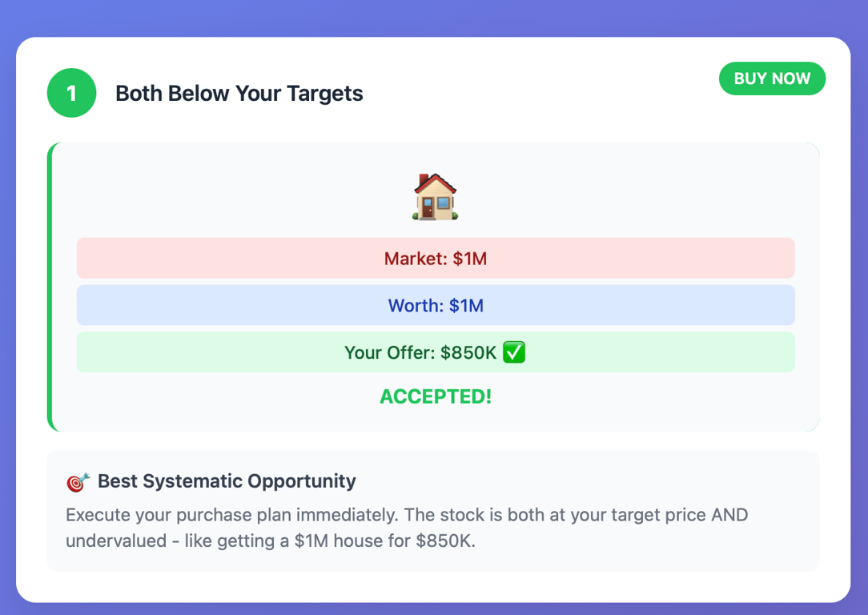The image size is (868, 615).
Task: Click the green number 1 badge
Action: pyautogui.click(x=71, y=94)
